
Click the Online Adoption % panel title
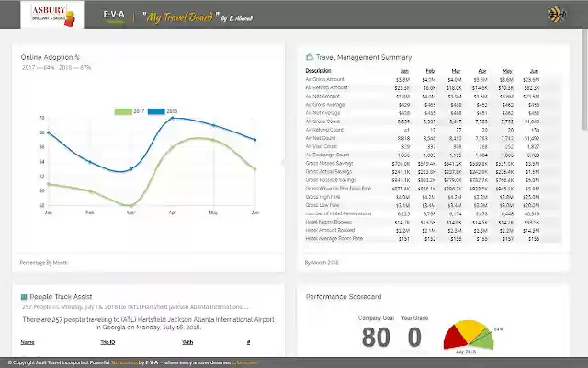tap(51, 57)
